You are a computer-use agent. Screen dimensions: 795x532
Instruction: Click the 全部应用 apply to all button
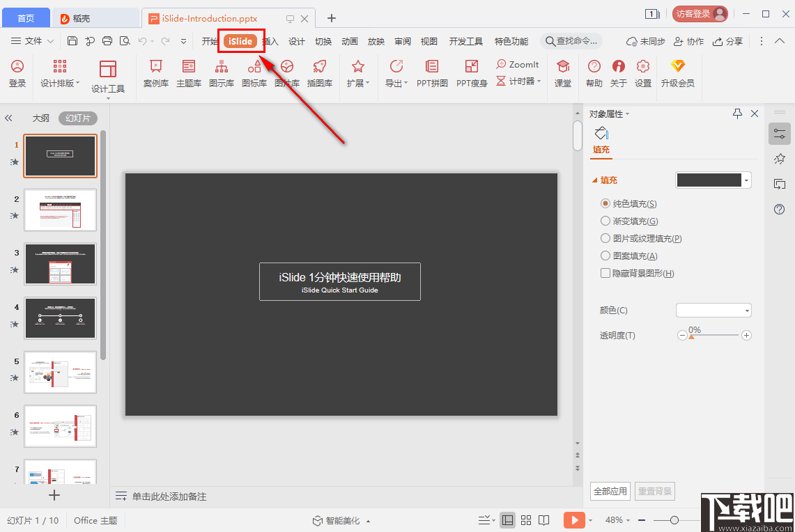click(x=610, y=491)
